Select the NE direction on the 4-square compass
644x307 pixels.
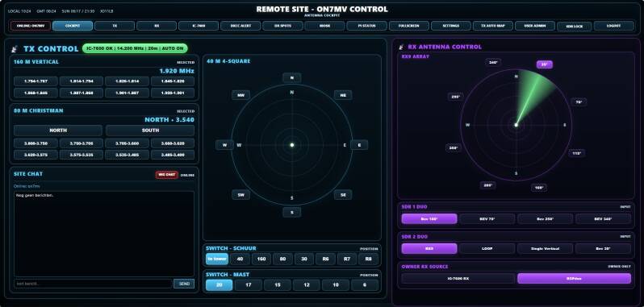pos(342,95)
